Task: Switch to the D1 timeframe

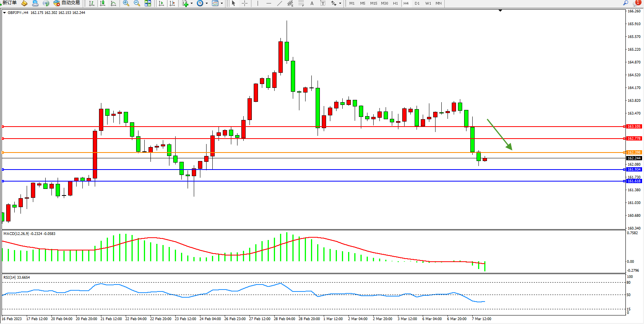Action: tap(417, 3)
